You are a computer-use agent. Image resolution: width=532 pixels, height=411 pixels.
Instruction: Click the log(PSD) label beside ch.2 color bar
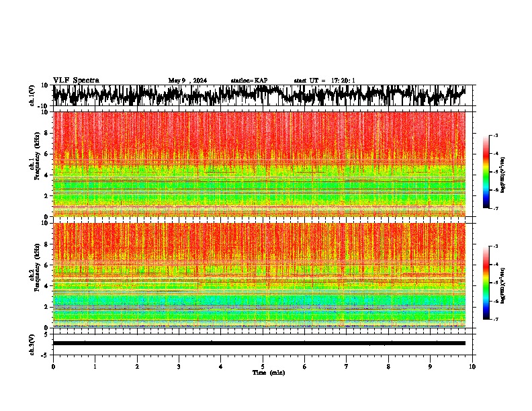pos(503,285)
